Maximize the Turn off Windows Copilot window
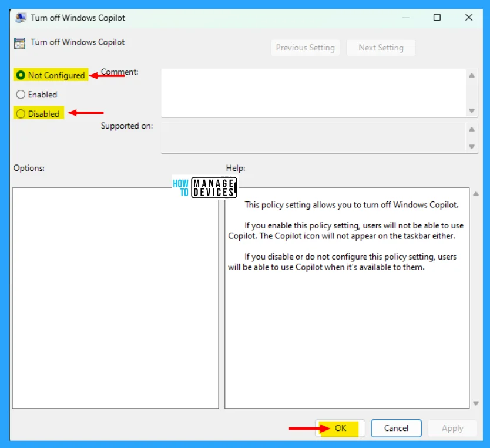Viewport: 490px width, 448px height. pyautogui.click(x=437, y=18)
